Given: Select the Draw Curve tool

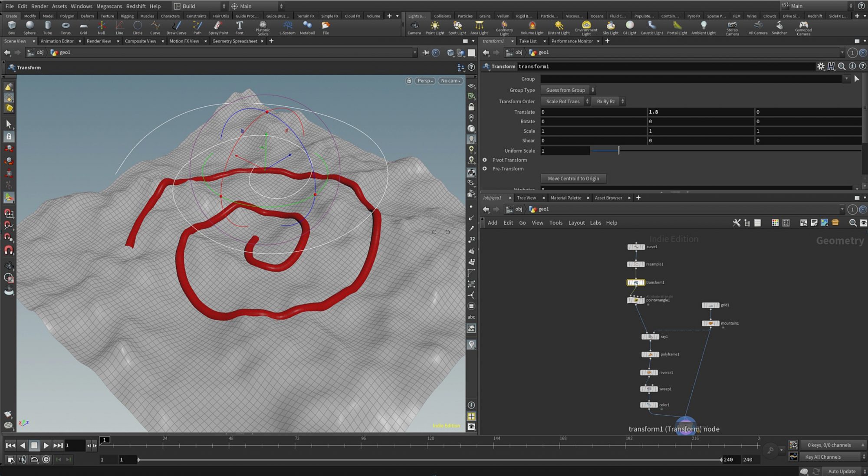Looking at the screenshot, I should pyautogui.click(x=176, y=28).
